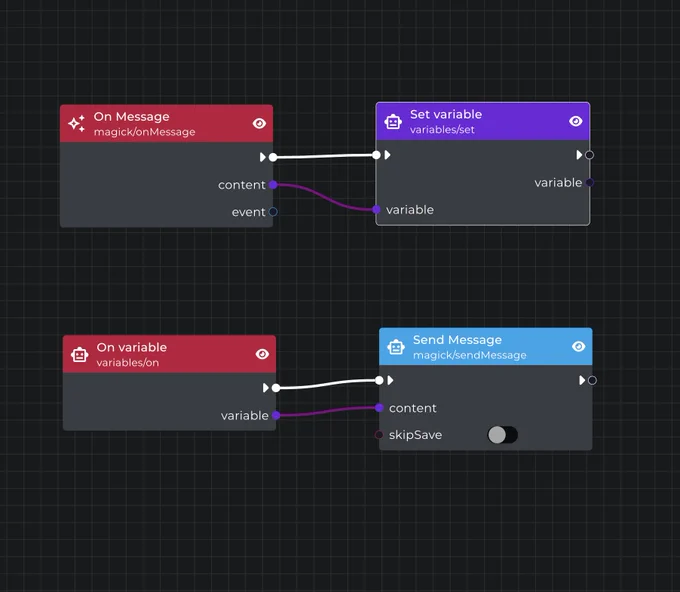Toggle the eye icon on On variable node
This screenshot has height=592, width=680.
click(262, 354)
